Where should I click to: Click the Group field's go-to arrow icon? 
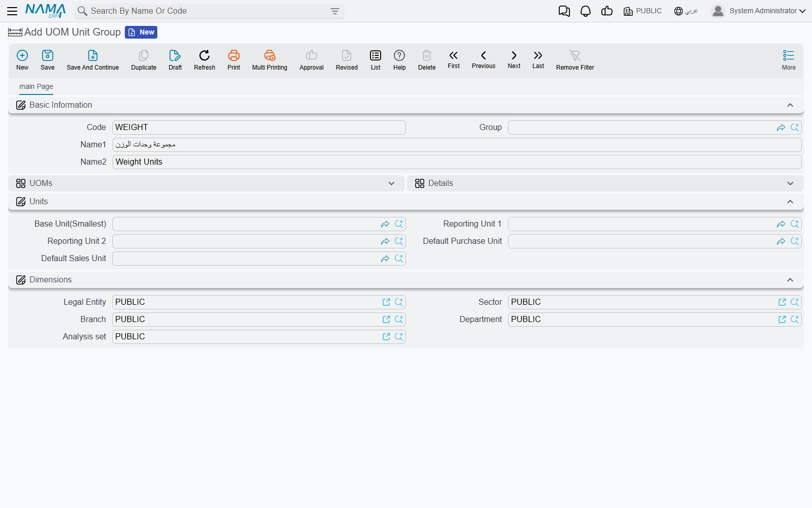coord(781,128)
